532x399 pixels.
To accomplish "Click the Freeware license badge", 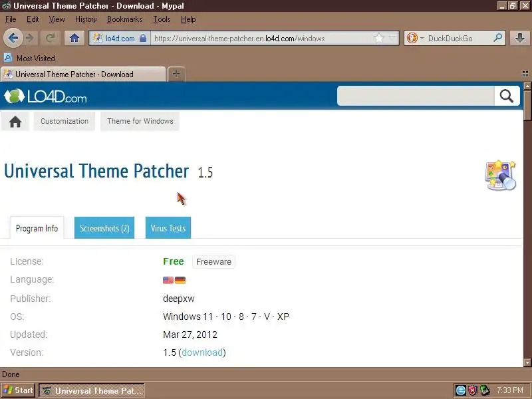I will point(213,261).
